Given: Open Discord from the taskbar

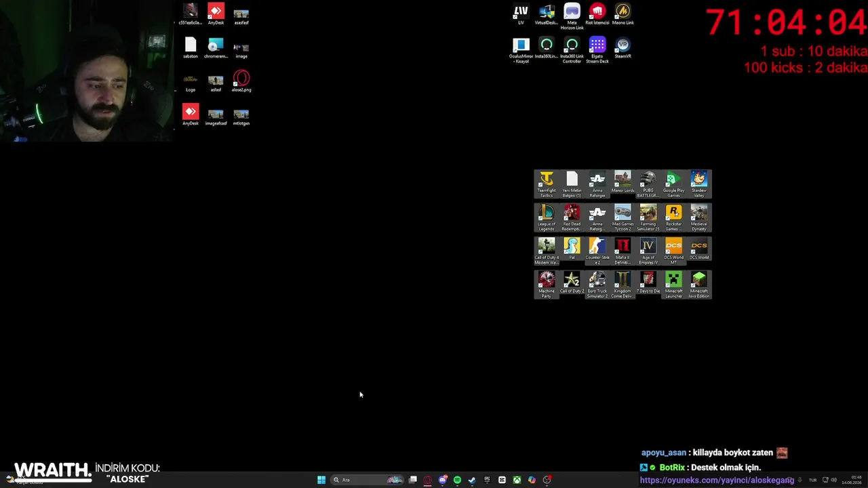Looking at the screenshot, I should point(442,480).
